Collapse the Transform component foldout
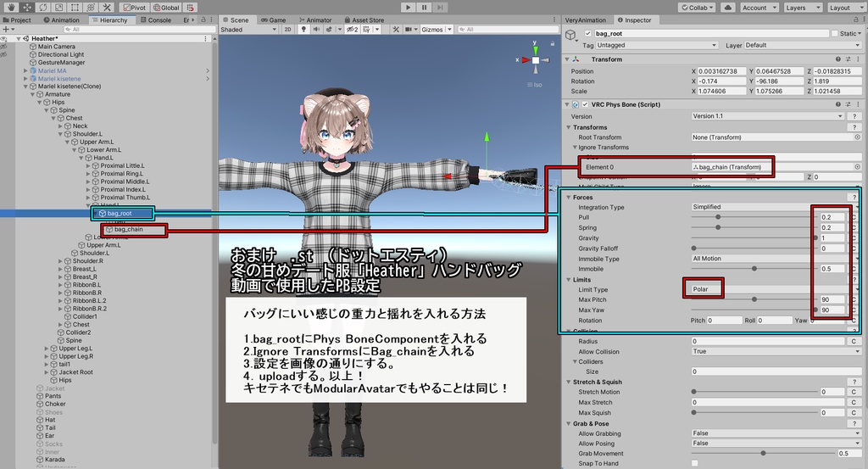Image resolution: width=868 pixels, height=469 pixels. (x=567, y=59)
